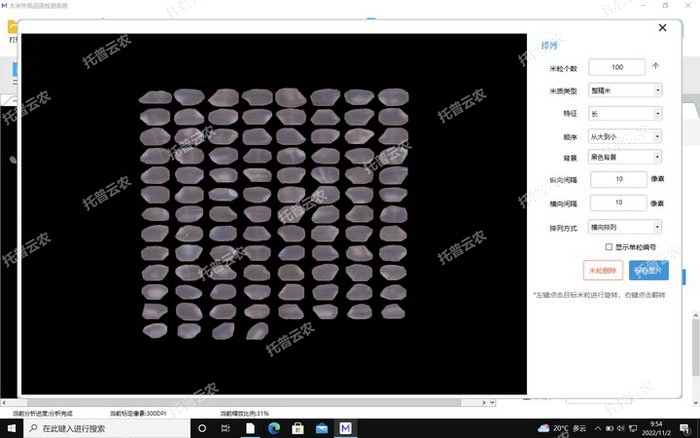
Task: Click the red 米粒删除 button
Action: coord(603,270)
